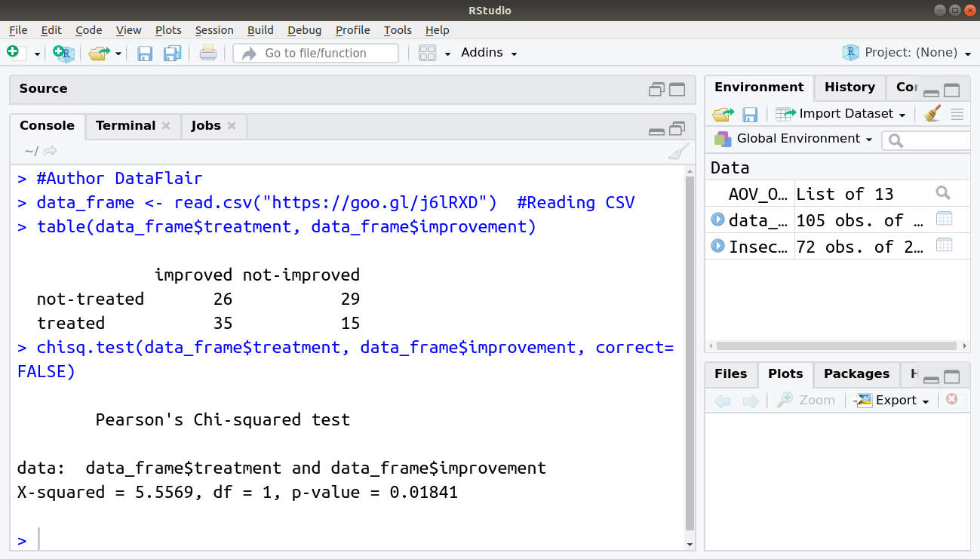Open the Project: (None) menu
The height and width of the screenshot is (559, 980).
(910, 53)
